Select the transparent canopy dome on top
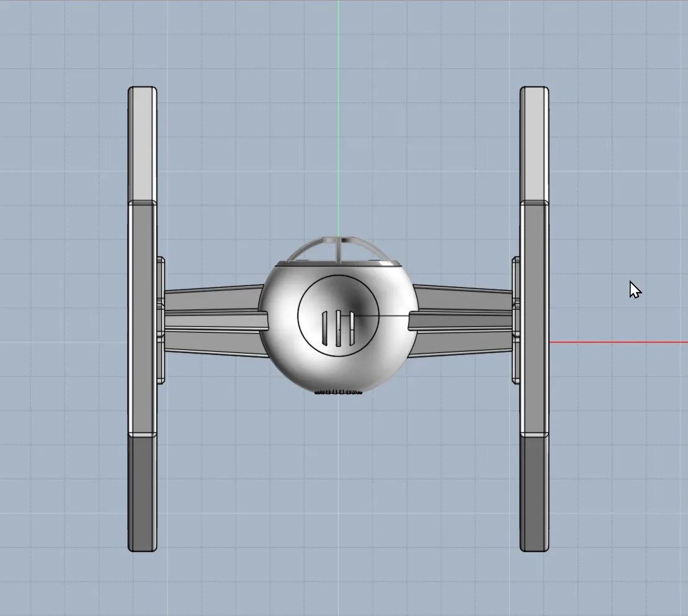This screenshot has width=688, height=616. [338, 251]
